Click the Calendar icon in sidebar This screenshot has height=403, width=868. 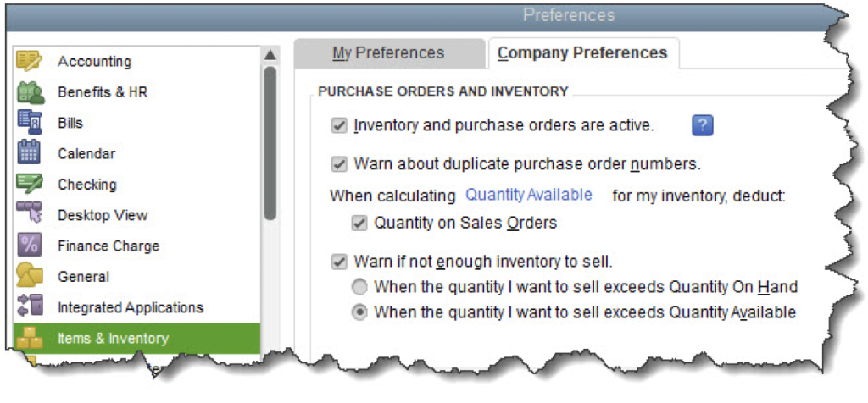click(x=29, y=153)
